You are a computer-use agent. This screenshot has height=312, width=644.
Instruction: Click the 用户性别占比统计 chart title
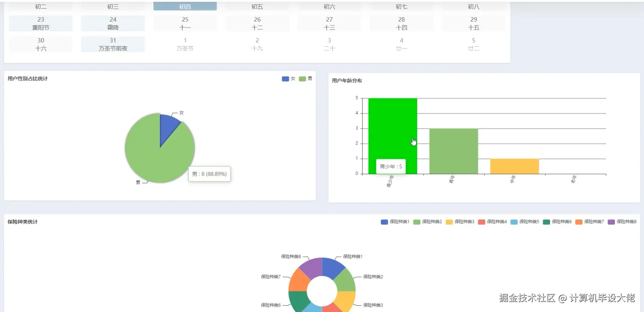tap(28, 78)
